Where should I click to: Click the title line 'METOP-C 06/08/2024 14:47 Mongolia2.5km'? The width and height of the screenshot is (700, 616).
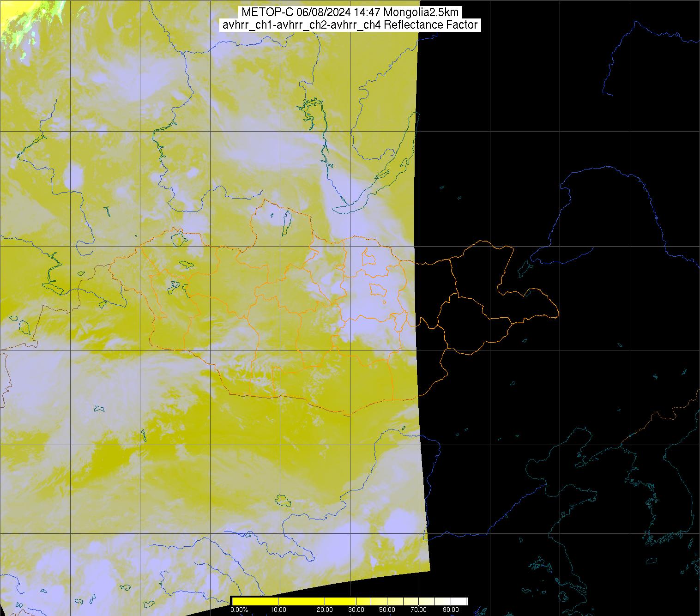pyautogui.click(x=350, y=12)
